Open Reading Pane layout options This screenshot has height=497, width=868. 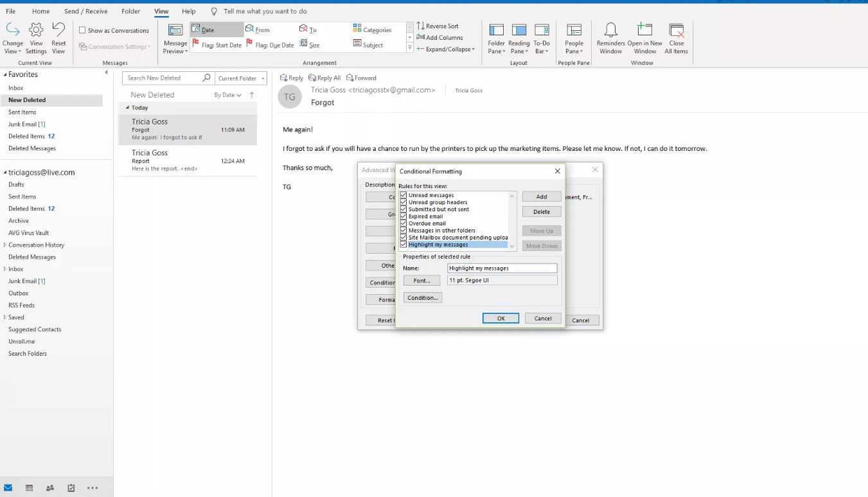click(x=518, y=38)
